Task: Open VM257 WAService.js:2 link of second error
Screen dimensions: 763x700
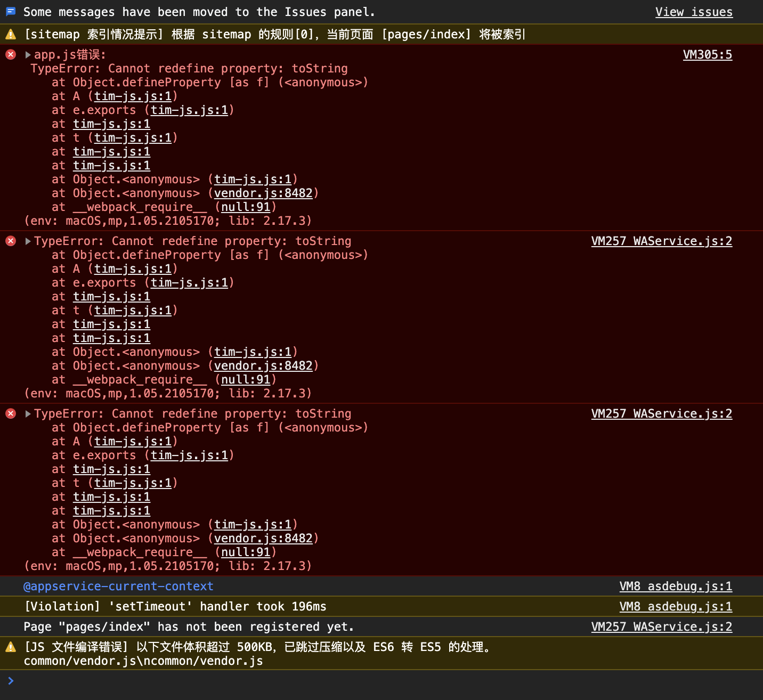Action: [x=661, y=241]
